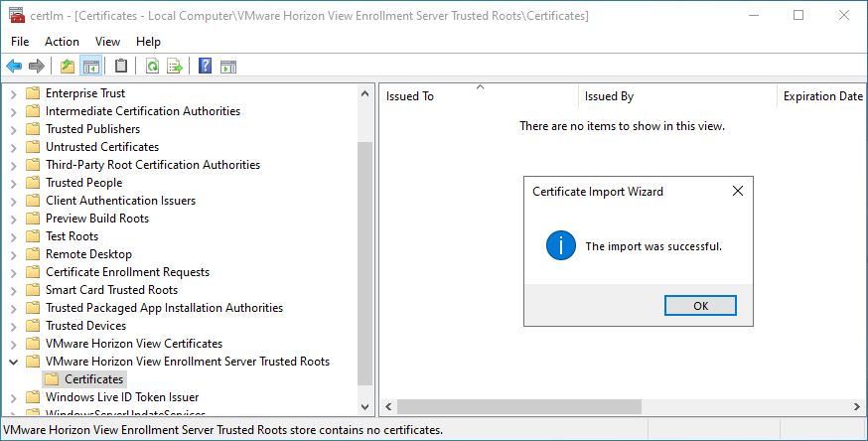Open the View menu
This screenshot has height=441, width=868.
(107, 42)
